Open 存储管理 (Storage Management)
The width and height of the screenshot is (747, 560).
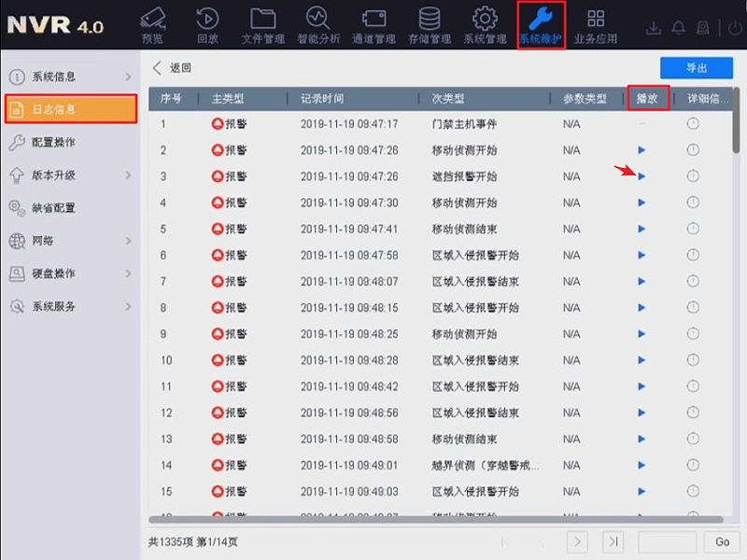pyautogui.click(x=430, y=23)
